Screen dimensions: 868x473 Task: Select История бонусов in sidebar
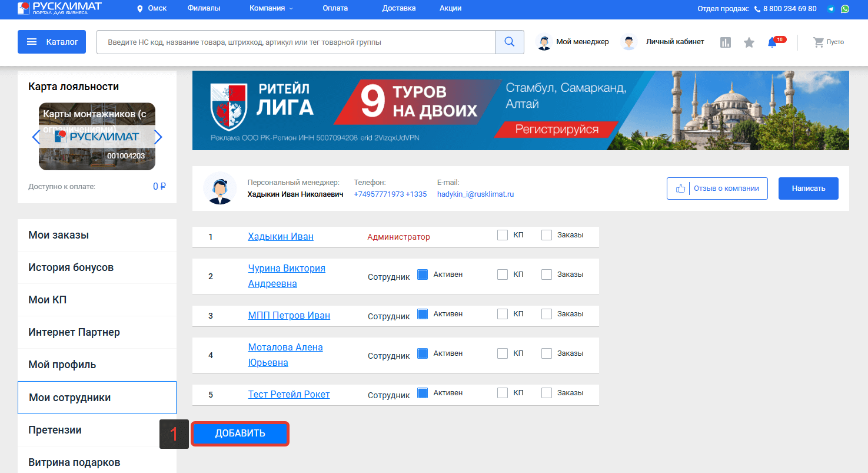(97, 267)
